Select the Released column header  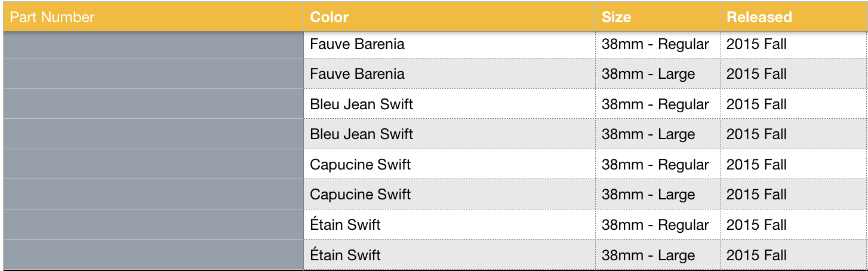pos(793,17)
